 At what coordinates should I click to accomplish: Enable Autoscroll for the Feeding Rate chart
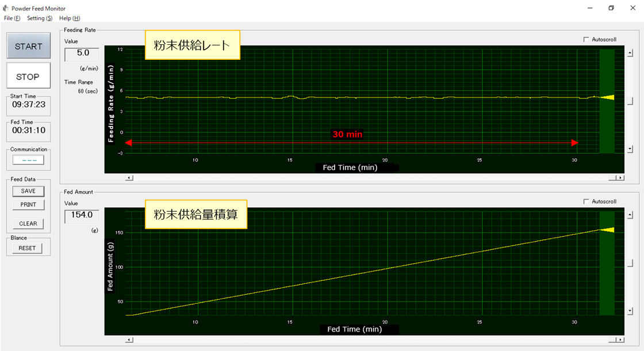pos(586,40)
